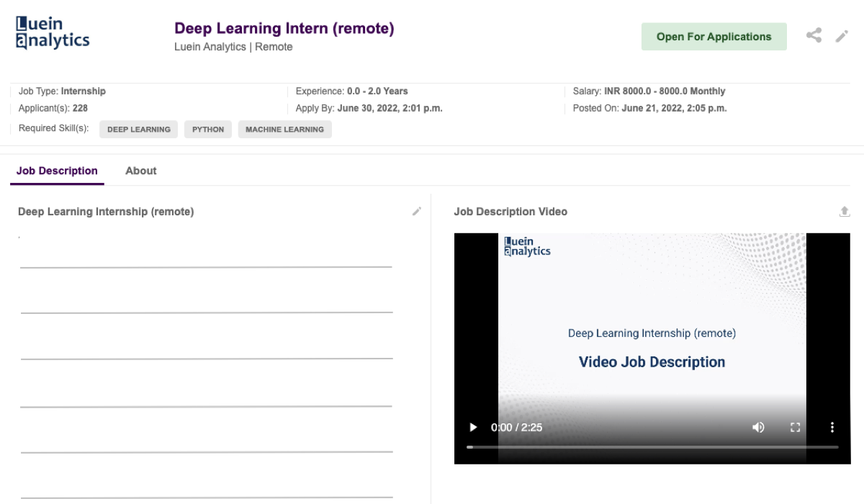
Task: Seek along the video progress bar
Action: [x=652, y=447]
